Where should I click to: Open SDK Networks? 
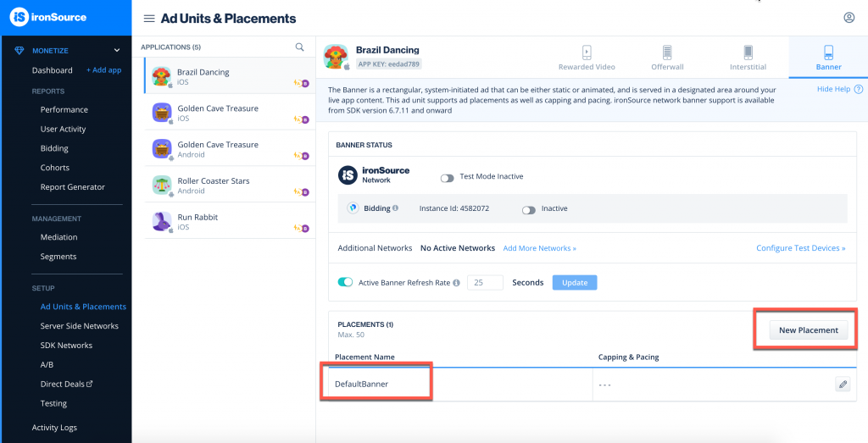[66, 345]
